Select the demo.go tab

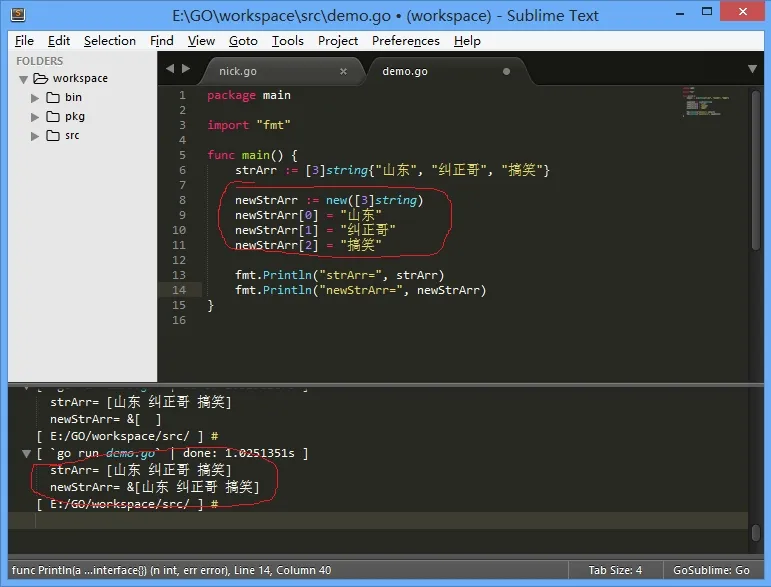pyautogui.click(x=405, y=71)
